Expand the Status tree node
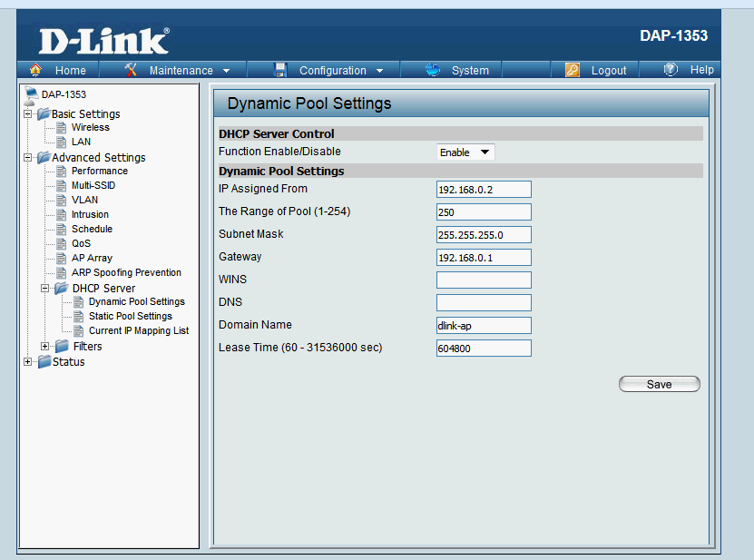 coord(28,362)
